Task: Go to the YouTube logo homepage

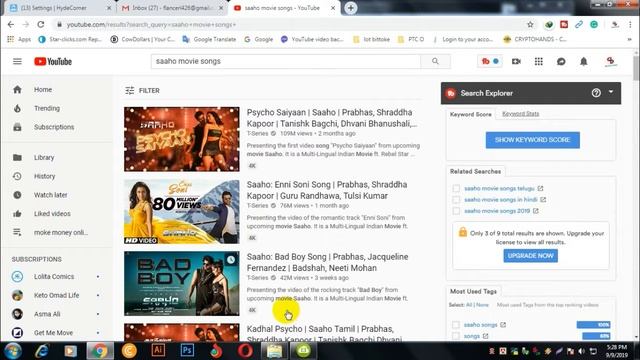Action: 53,61
